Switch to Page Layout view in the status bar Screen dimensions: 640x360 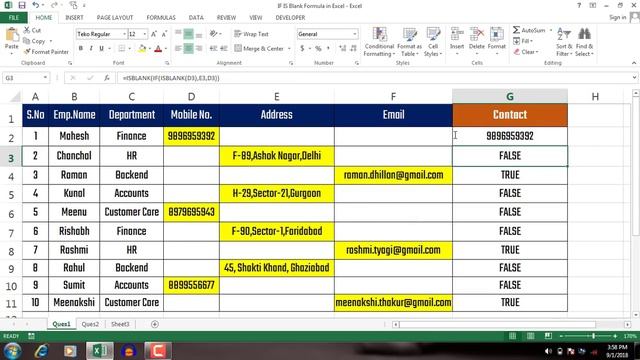point(530,336)
